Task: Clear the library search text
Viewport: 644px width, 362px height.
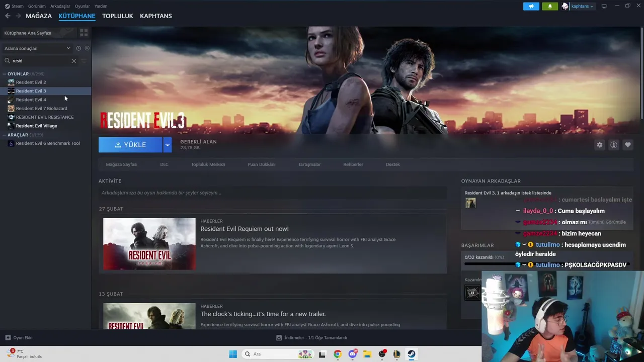Action: click(73, 61)
